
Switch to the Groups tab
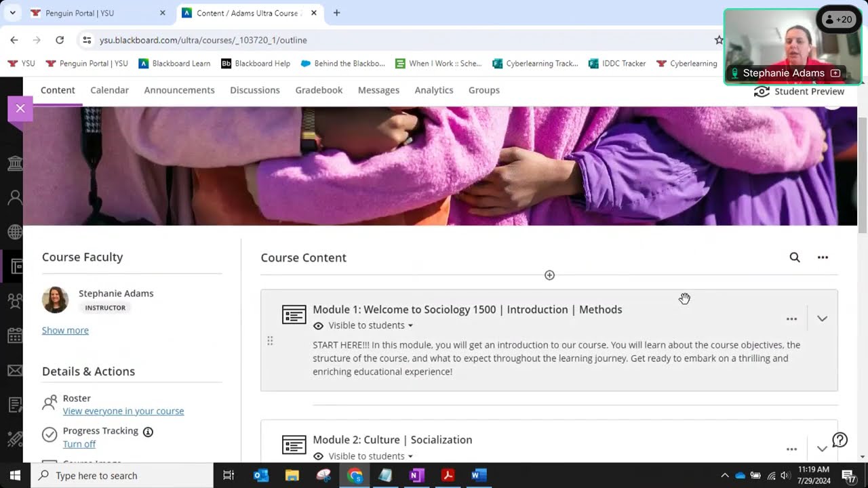pos(484,90)
